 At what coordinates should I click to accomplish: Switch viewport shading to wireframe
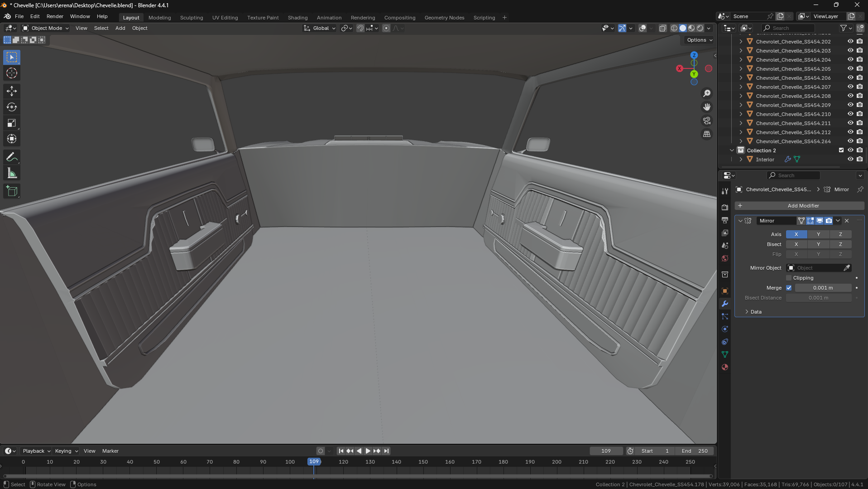[674, 28]
